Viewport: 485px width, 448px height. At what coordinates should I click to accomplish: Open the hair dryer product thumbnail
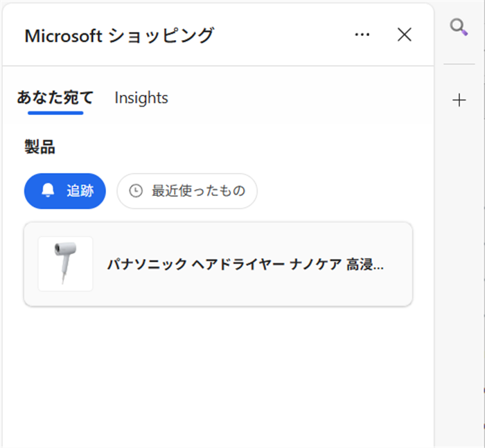[x=65, y=264]
